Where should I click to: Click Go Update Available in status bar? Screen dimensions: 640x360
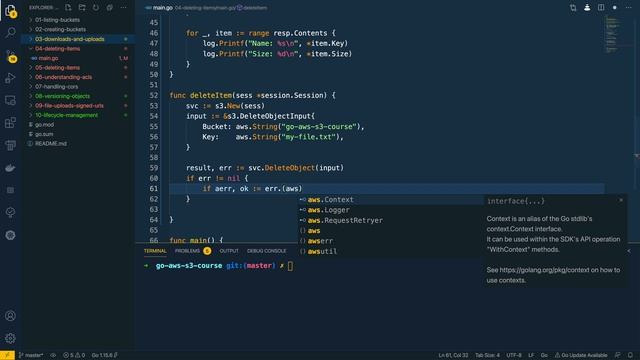(581, 355)
